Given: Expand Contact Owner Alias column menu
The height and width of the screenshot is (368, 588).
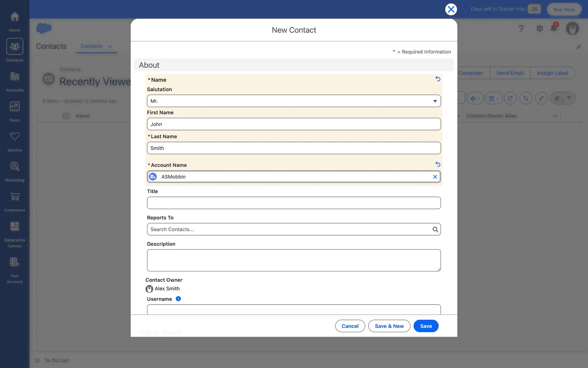Looking at the screenshot, I should (555, 116).
